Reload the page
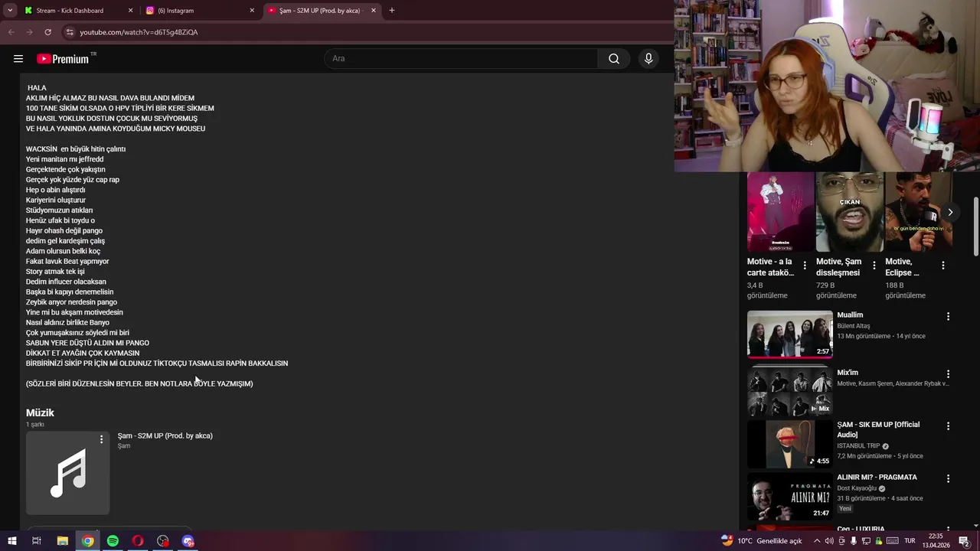The height and width of the screenshot is (551, 980). [x=47, y=32]
